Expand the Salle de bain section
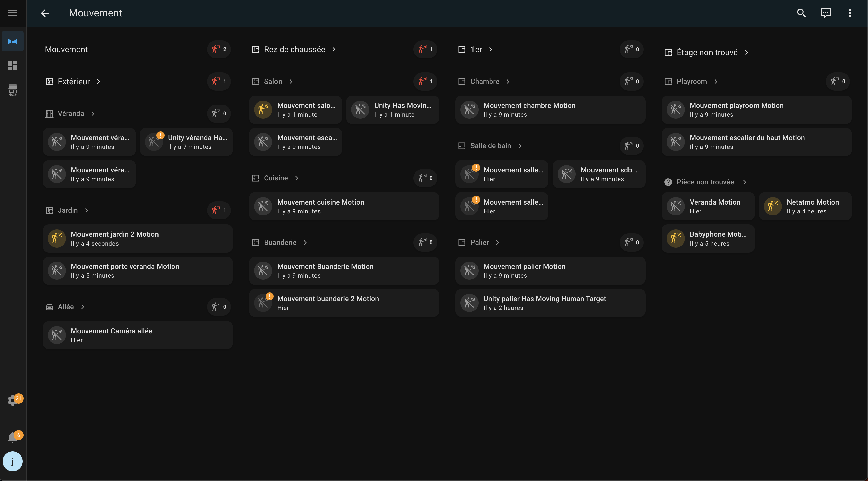The image size is (868, 481). 490,146
